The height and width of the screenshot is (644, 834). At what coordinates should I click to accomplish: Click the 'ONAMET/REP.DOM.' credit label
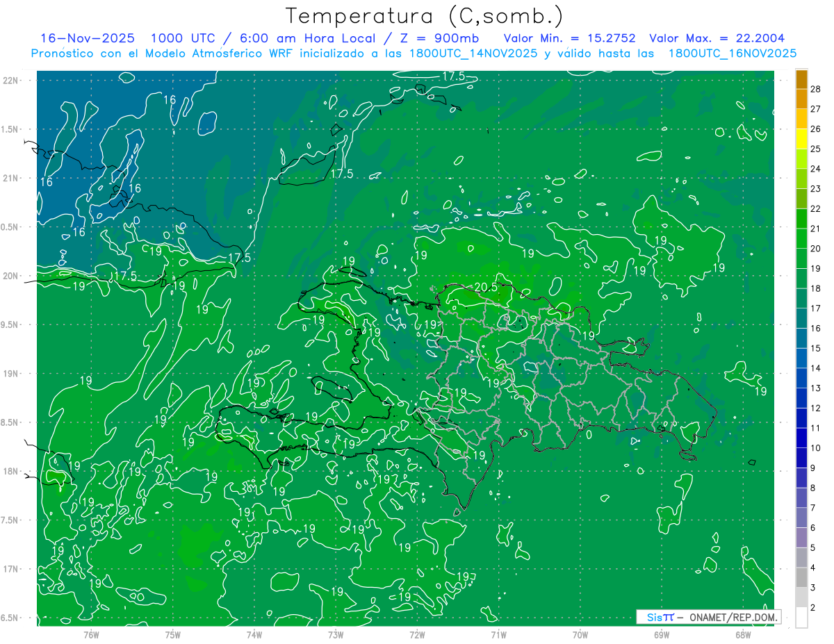733,617
